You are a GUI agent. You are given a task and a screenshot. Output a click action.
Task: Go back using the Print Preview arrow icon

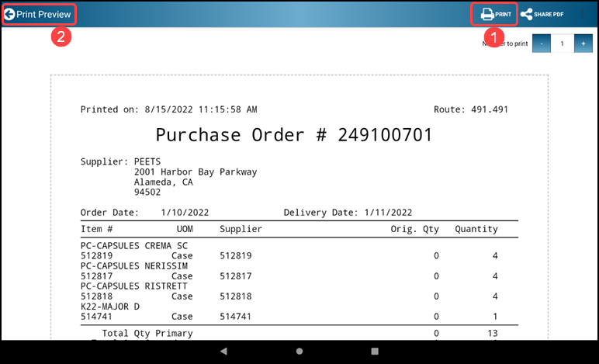[9, 15]
